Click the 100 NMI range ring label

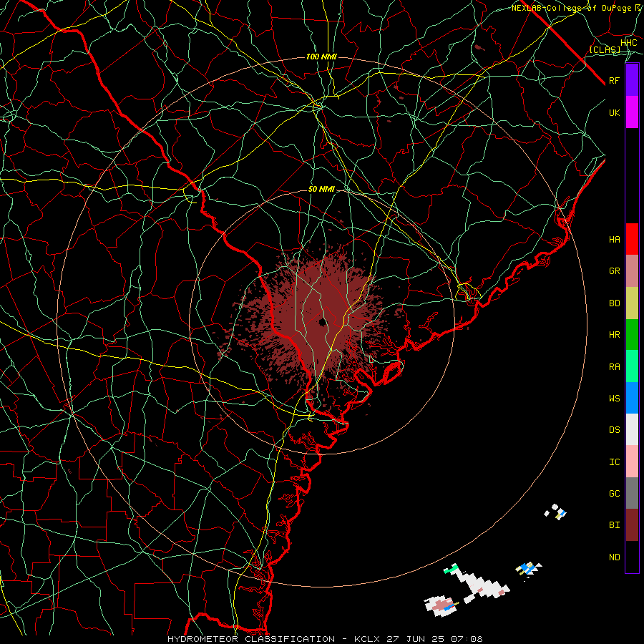(x=321, y=57)
